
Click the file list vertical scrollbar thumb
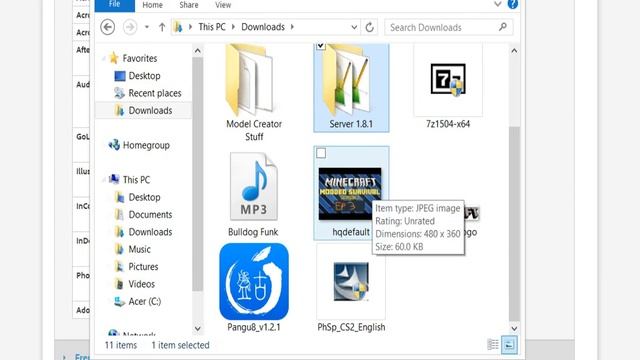[x=514, y=224]
